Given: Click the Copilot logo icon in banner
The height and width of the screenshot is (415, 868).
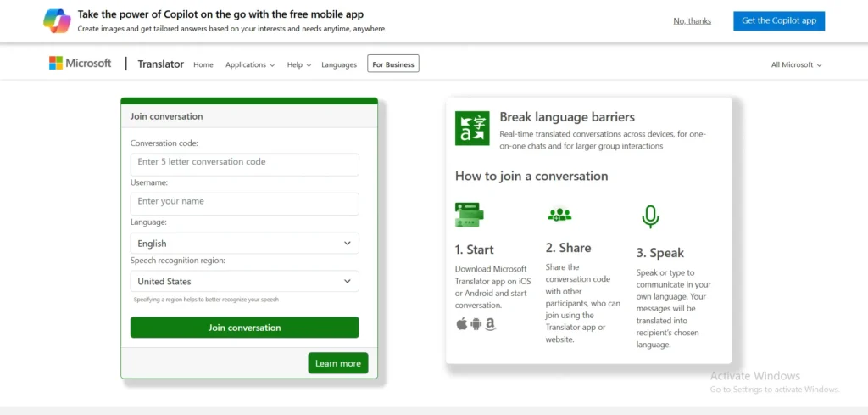Looking at the screenshot, I should coord(57,20).
